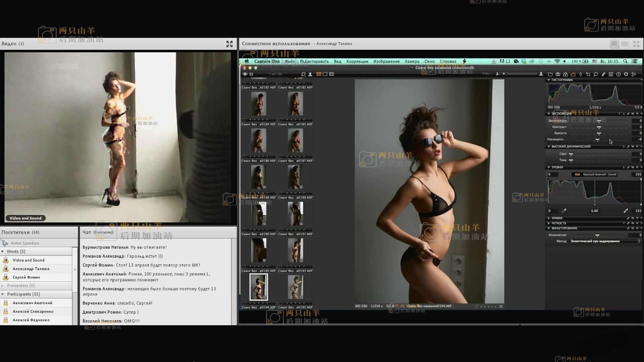Image resolution: width=644 pixels, height=362 pixels.
Task: Open the Изображение menu
Action: pyautogui.click(x=386, y=61)
